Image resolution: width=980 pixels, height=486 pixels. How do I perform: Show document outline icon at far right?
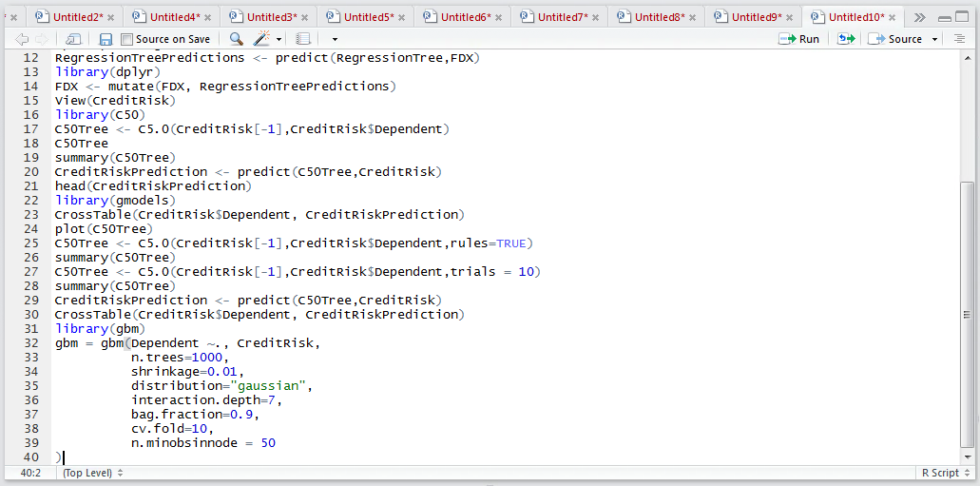[960, 39]
